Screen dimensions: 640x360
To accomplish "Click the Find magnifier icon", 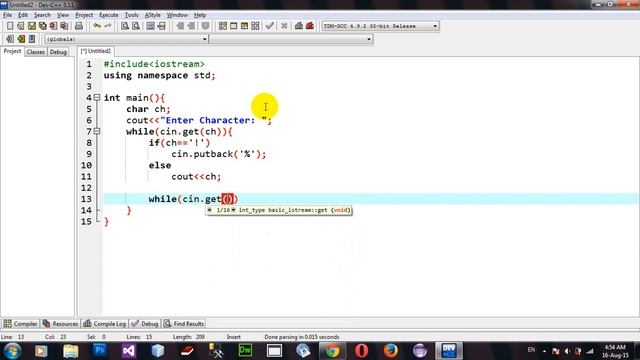I will point(125,26).
